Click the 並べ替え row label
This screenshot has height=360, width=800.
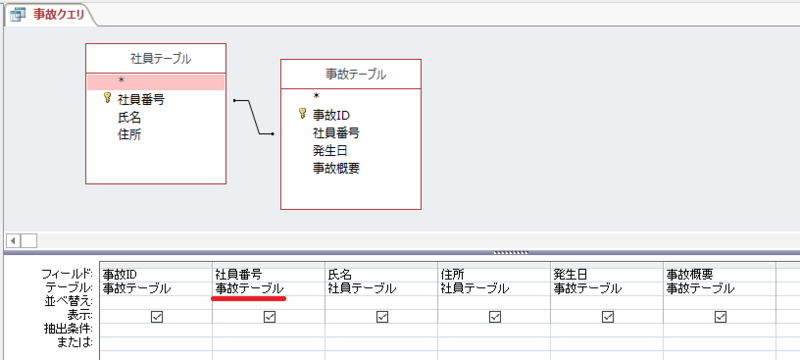[x=69, y=302]
